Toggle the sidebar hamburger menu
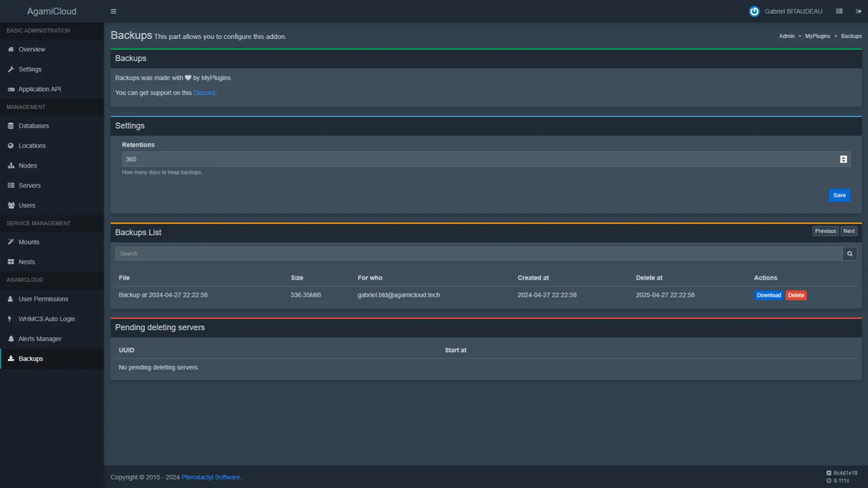The height and width of the screenshot is (488, 868). [x=113, y=11]
